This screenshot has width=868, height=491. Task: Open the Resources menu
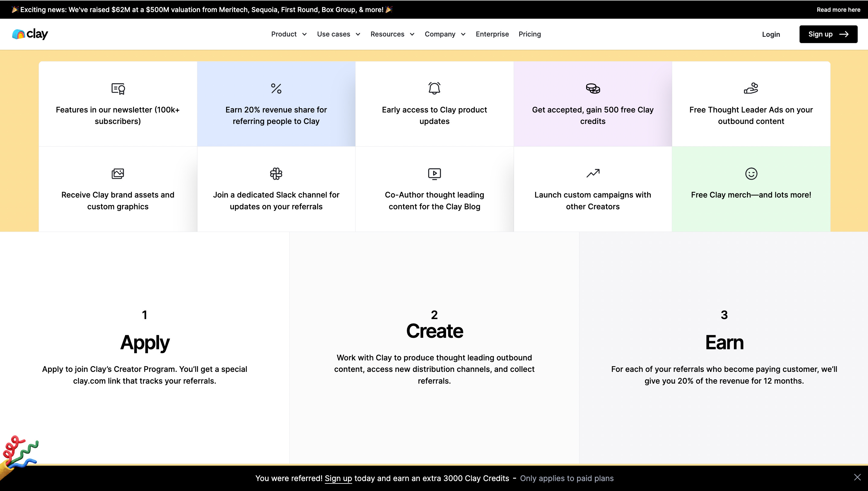(392, 34)
